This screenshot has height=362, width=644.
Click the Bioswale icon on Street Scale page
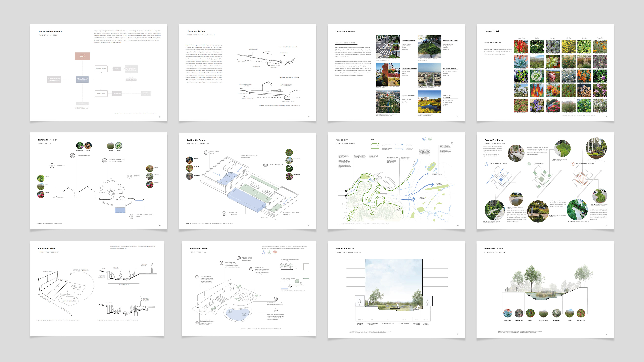pyautogui.click(x=129, y=176)
